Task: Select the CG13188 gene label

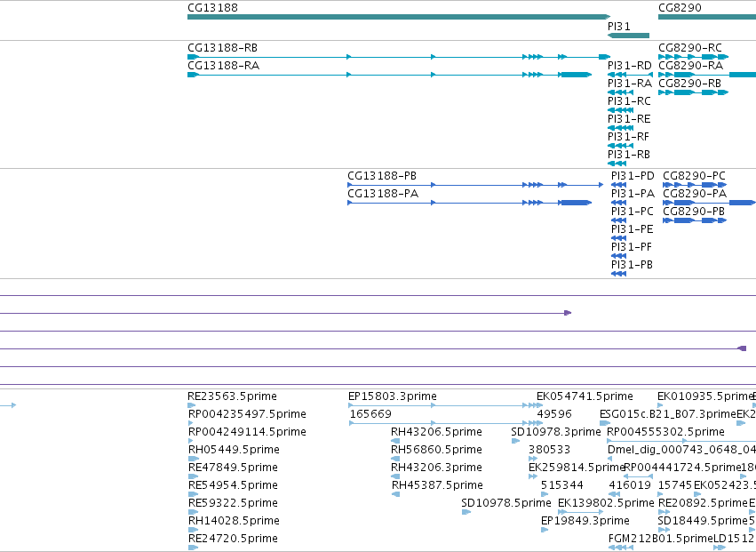Action: (212, 8)
